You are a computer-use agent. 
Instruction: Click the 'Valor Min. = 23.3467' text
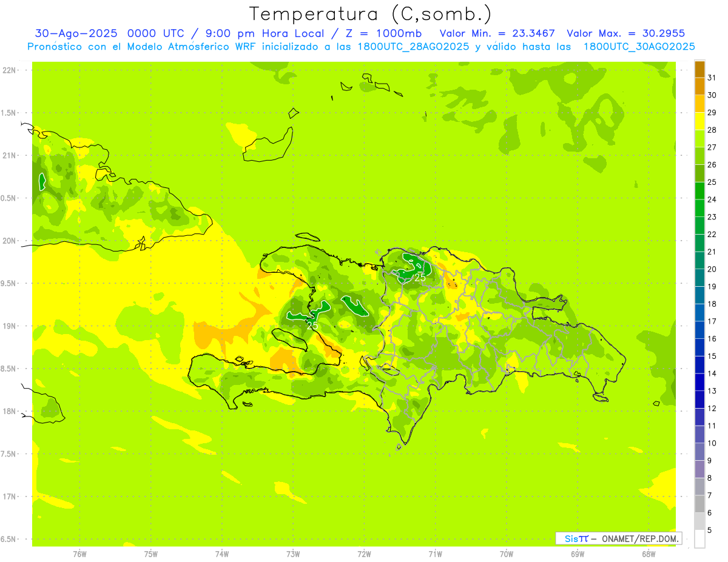tap(497, 33)
